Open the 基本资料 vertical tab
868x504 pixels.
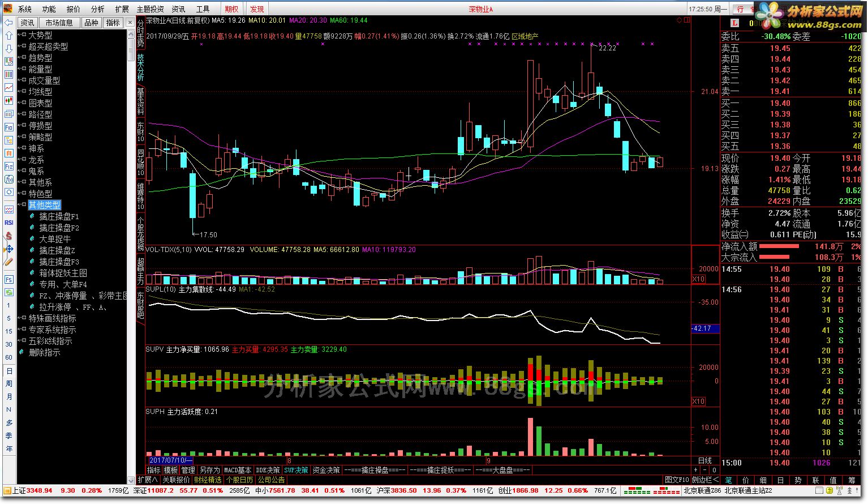coord(140,101)
